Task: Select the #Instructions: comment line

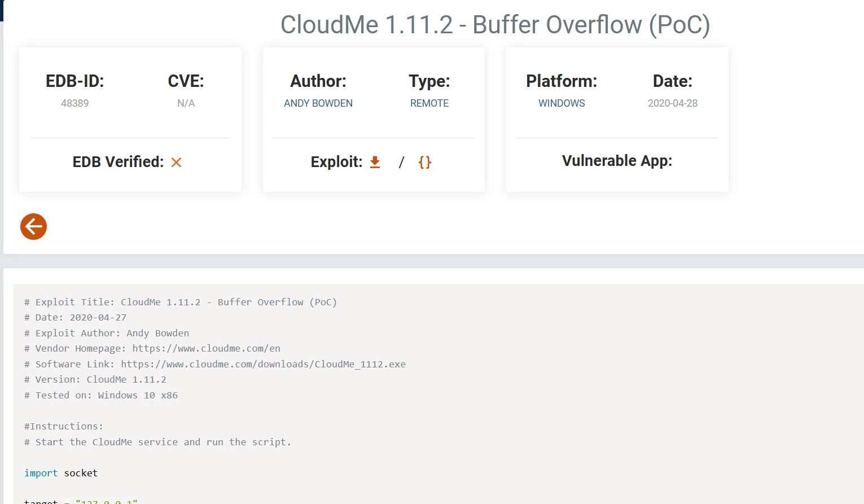Action: (x=64, y=426)
